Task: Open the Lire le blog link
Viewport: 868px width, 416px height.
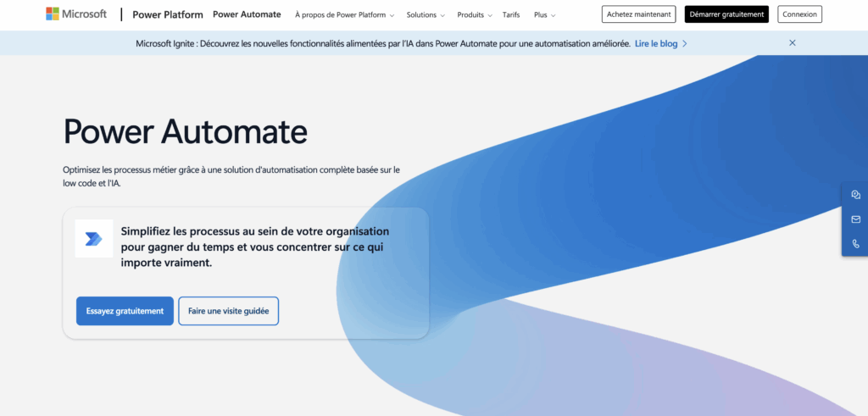Action: click(x=656, y=44)
